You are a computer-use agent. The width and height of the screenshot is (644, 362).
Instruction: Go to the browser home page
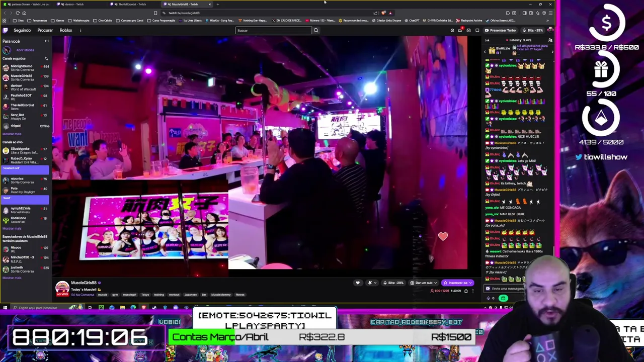click(24, 13)
